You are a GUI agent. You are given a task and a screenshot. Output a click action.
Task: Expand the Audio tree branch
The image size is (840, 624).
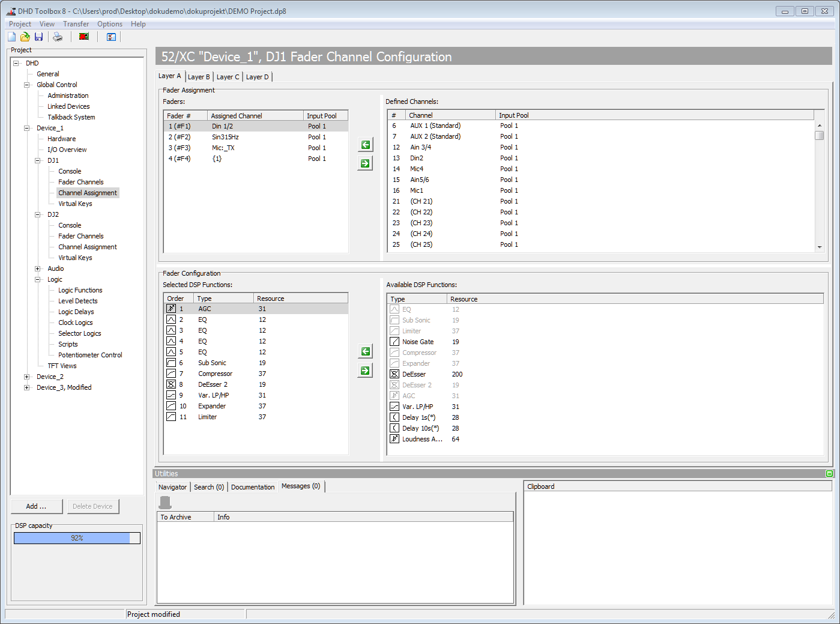click(x=37, y=268)
